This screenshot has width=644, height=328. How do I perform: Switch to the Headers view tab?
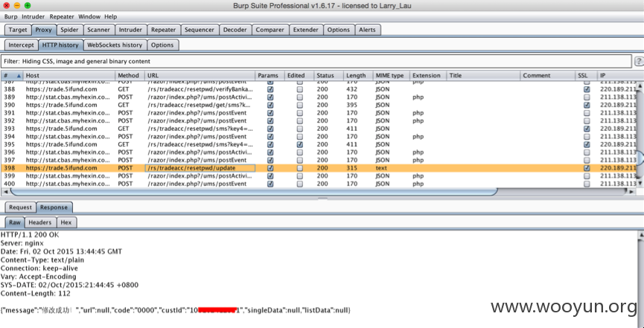[40, 222]
